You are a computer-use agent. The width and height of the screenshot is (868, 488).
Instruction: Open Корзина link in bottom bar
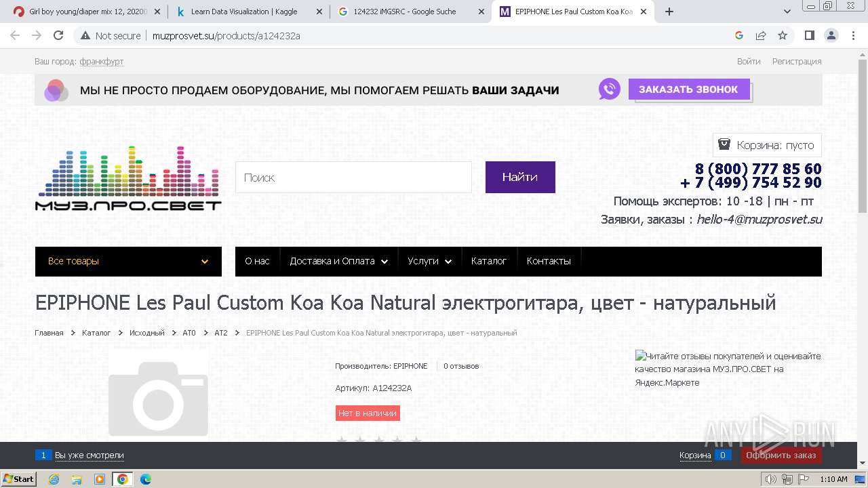click(695, 455)
